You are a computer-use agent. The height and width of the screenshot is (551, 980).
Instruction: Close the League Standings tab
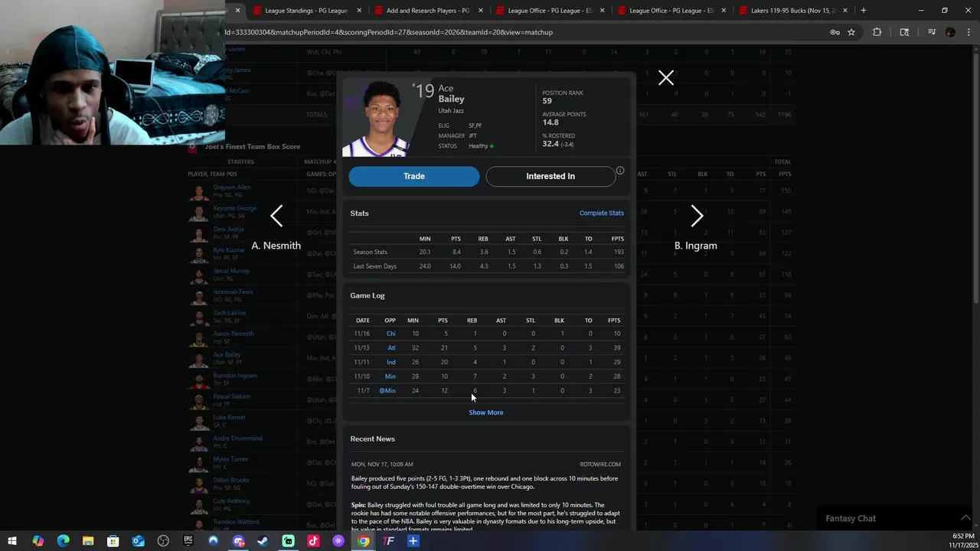pyautogui.click(x=359, y=11)
